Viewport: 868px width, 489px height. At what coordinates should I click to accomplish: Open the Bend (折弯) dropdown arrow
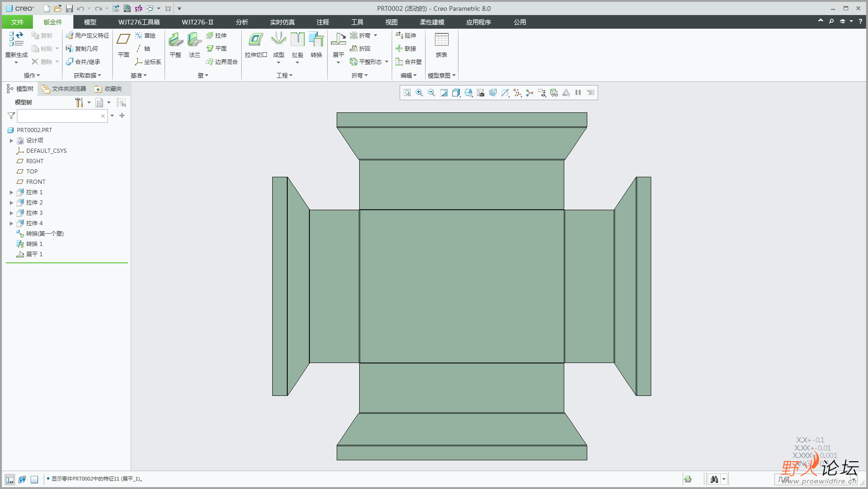tap(375, 35)
